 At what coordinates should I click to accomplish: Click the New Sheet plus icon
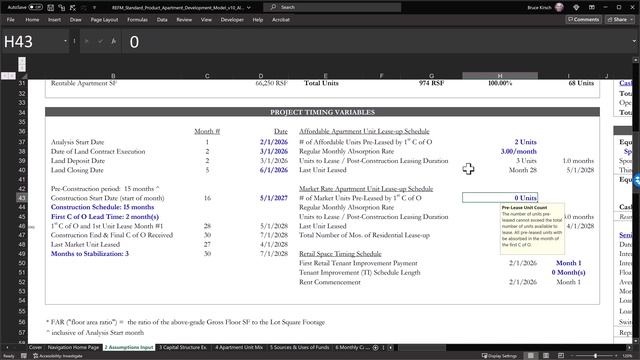click(x=376, y=348)
